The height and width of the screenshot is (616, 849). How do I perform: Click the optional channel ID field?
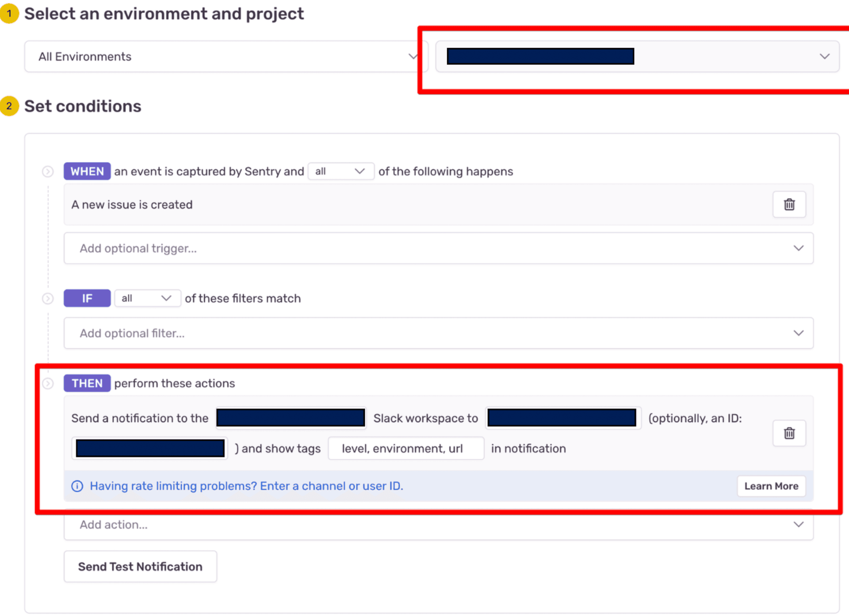150,449
